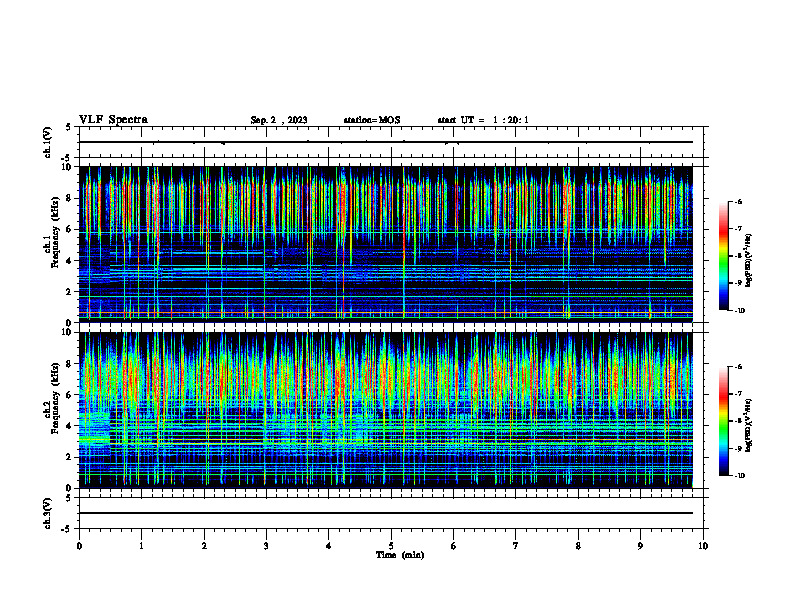Click the "VLF Spectra" plot title
Viewport: 792px width, 612px height.
coord(113,120)
